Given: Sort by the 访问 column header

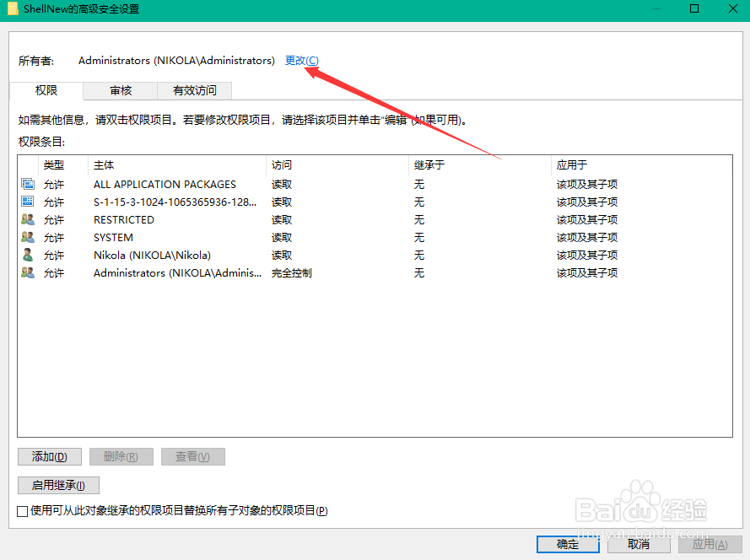Looking at the screenshot, I should pyautogui.click(x=337, y=165).
